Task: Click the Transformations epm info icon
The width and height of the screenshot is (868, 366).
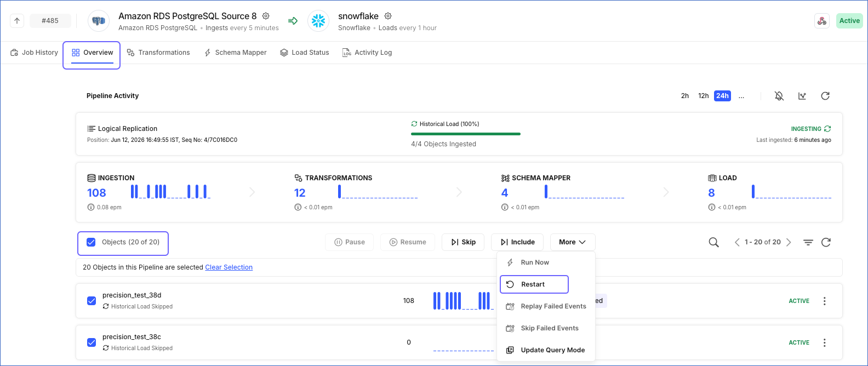Action: (298, 207)
